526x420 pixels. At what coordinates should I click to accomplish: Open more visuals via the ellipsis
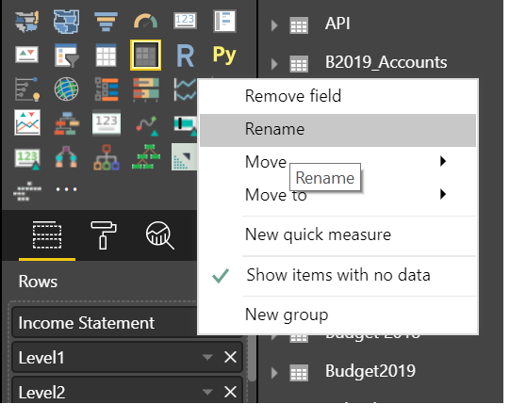(66, 189)
